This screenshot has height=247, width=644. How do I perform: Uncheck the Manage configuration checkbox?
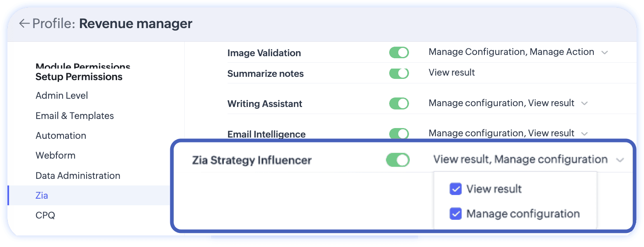coord(456,214)
